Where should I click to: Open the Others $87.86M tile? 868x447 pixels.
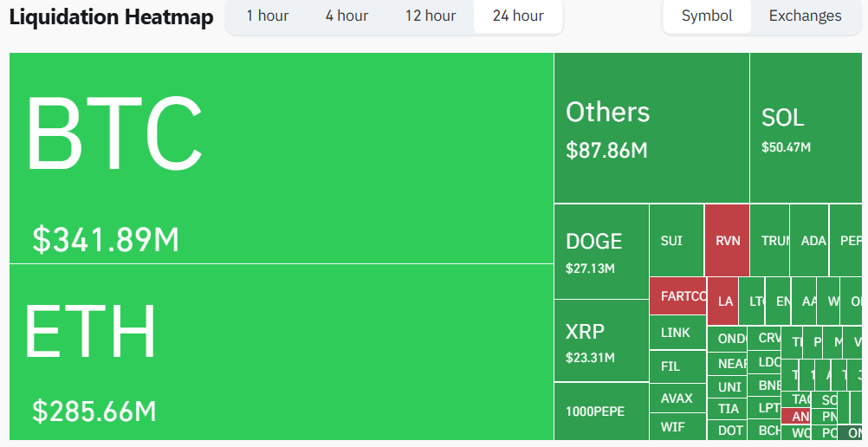coord(651,128)
